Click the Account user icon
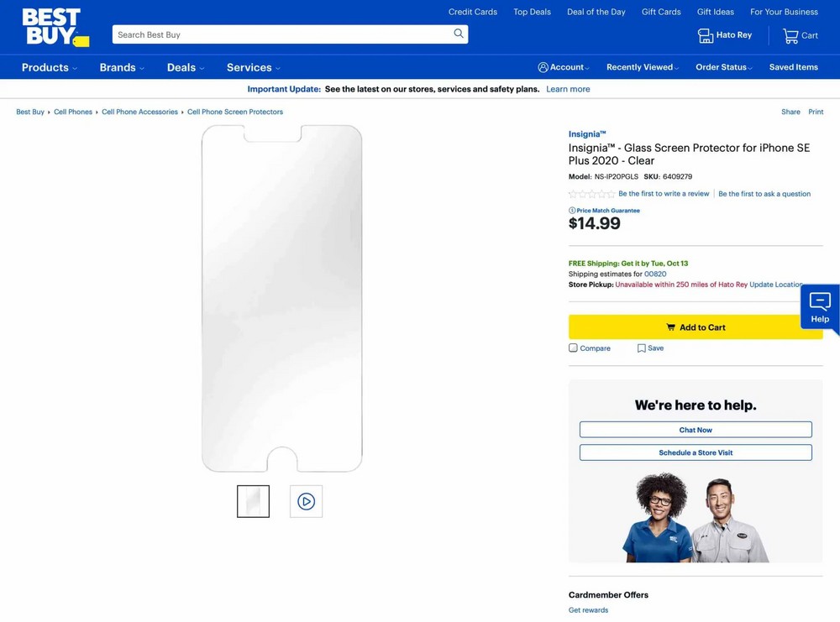 (543, 67)
